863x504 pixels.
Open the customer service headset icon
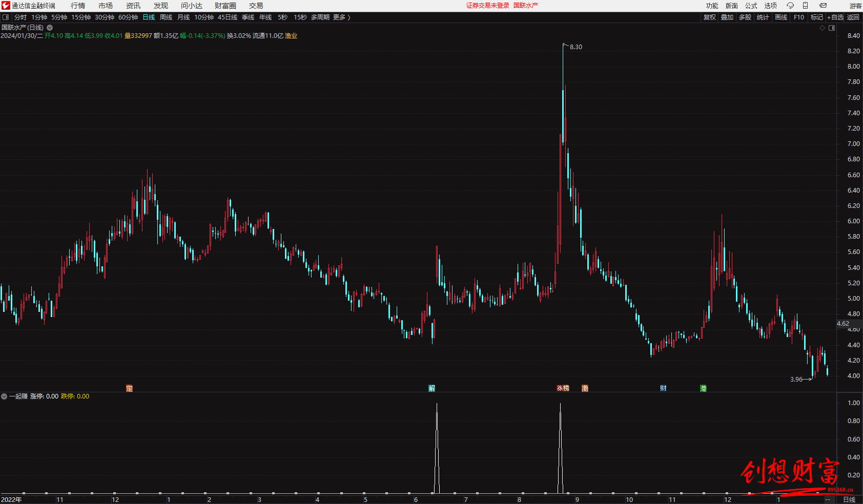click(x=790, y=6)
